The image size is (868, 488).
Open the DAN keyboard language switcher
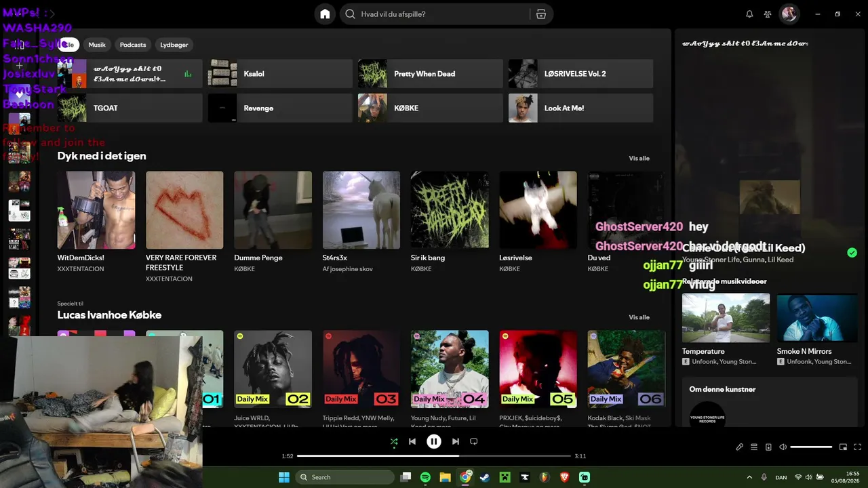pyautogui.click(x=781, y=477)
